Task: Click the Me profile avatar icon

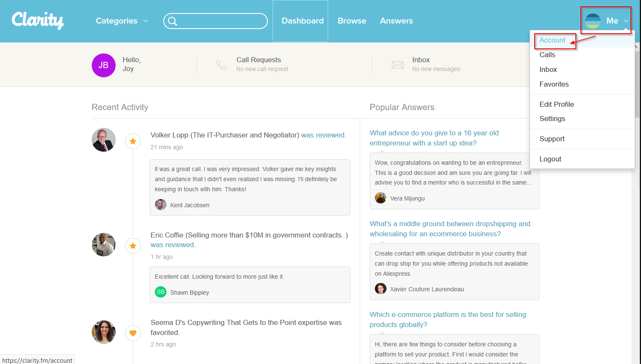Action: pyautogui.click(x=593, y=21)
